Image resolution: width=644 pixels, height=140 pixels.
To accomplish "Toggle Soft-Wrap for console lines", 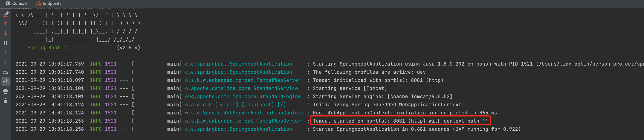I will tap(6, 72).
